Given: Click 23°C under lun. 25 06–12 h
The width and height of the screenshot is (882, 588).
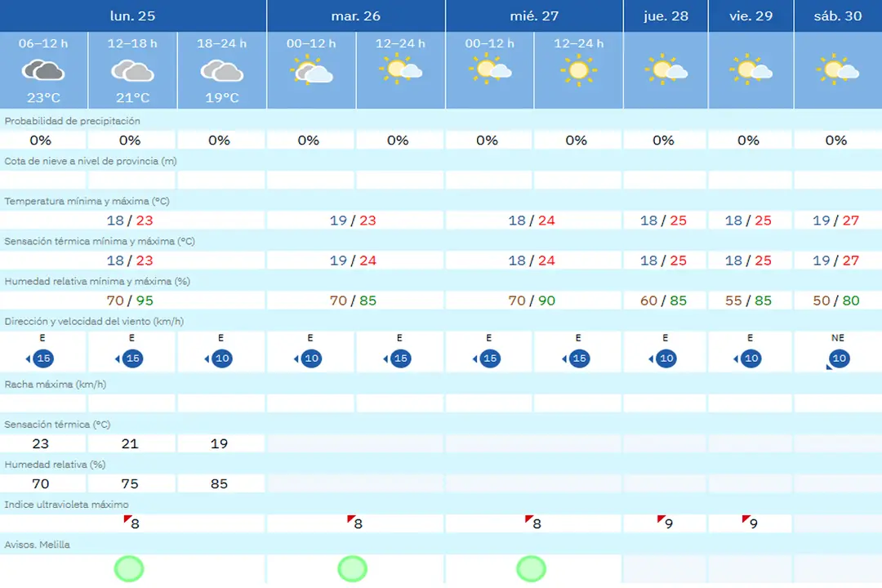Looking at the screenshot, I should click(x=43, y=98).
